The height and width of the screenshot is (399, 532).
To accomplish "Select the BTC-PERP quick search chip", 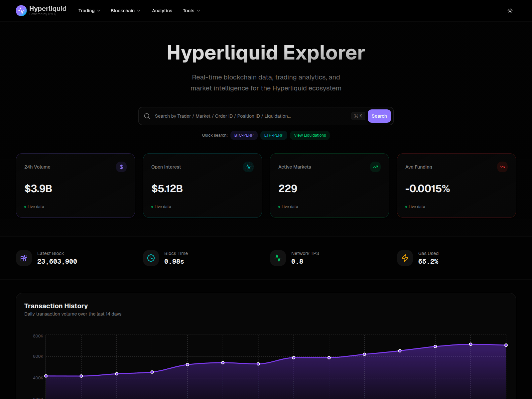I will [x=244, y=135].
